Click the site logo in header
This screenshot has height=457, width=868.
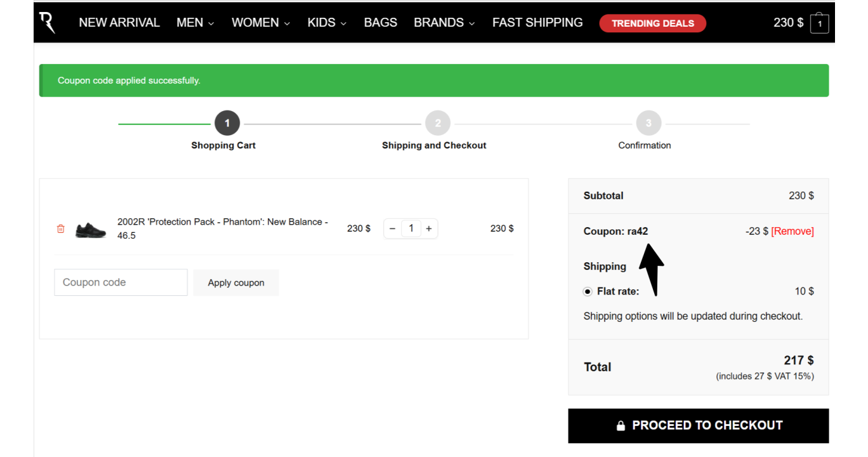[47, 22]
